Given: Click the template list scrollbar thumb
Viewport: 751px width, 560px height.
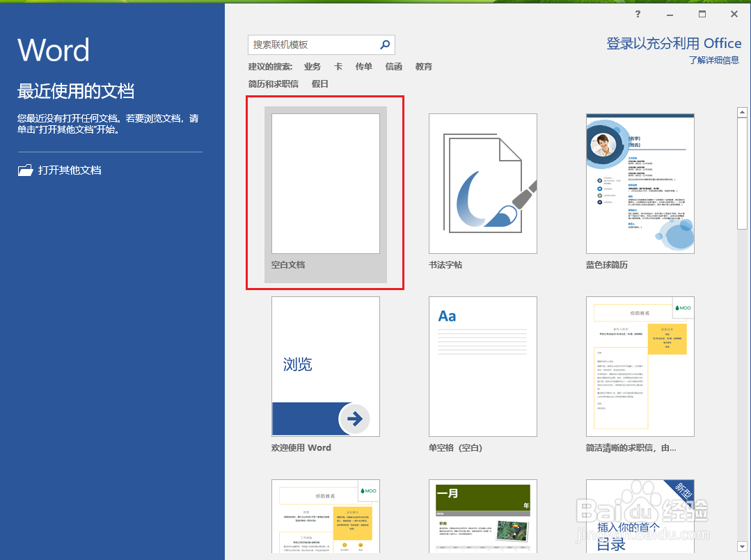Looking at the screenshot, I should pyautogui.click(x=742, y=174).
